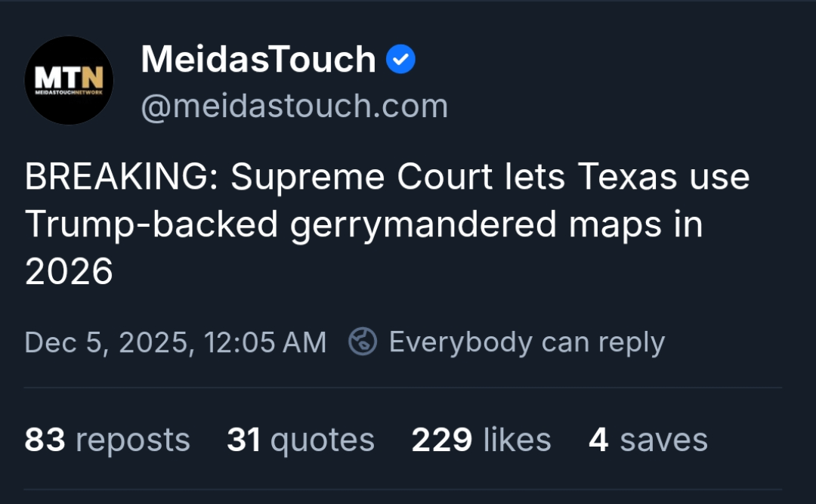Screen dimensions: 816x504
Task: Click the number 229 in like stats
Action: pos(442,440)
